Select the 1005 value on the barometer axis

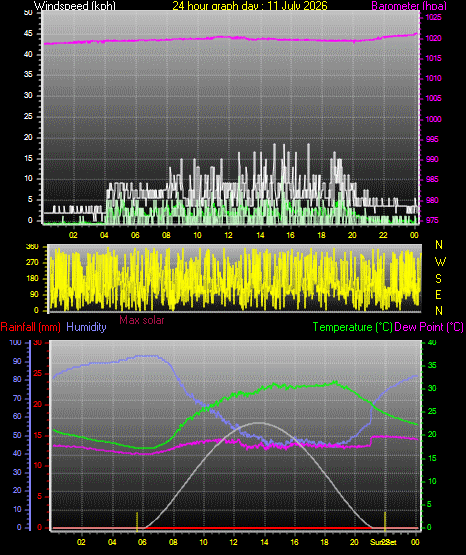[433, 98]
